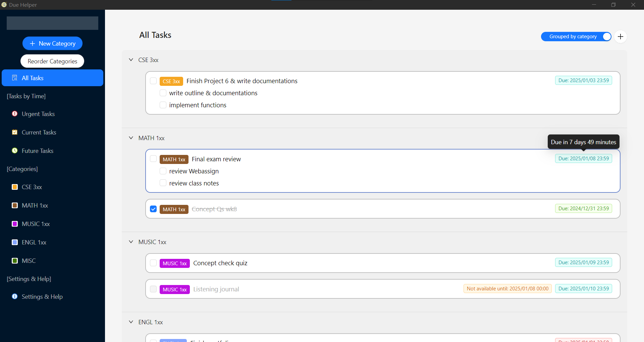Click Finish Project 6 & write documentations
Image resolution: width=644 pixels, height=342 pixels.
coord(242,81)
